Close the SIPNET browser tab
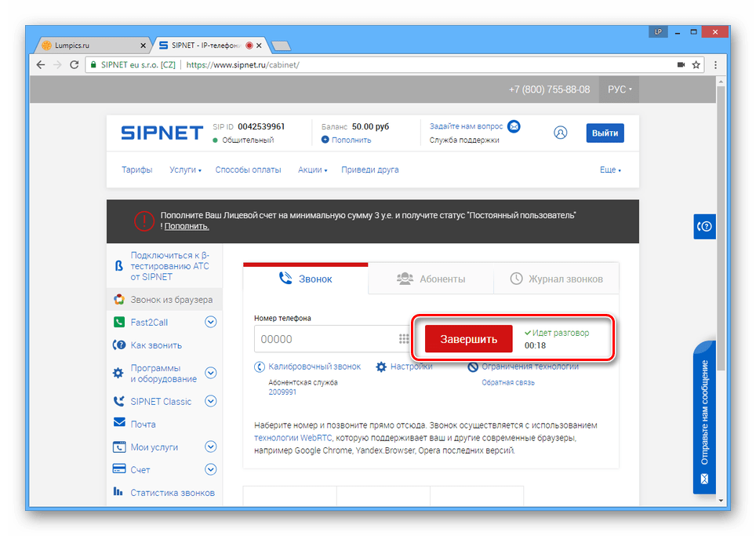This screenshot has width=756, height=536. tap(259, 46)
